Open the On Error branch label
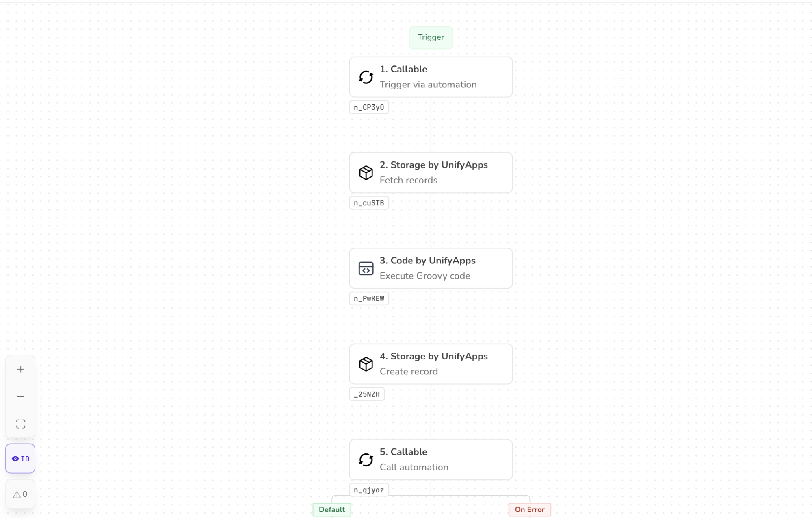 coord(529,509)
